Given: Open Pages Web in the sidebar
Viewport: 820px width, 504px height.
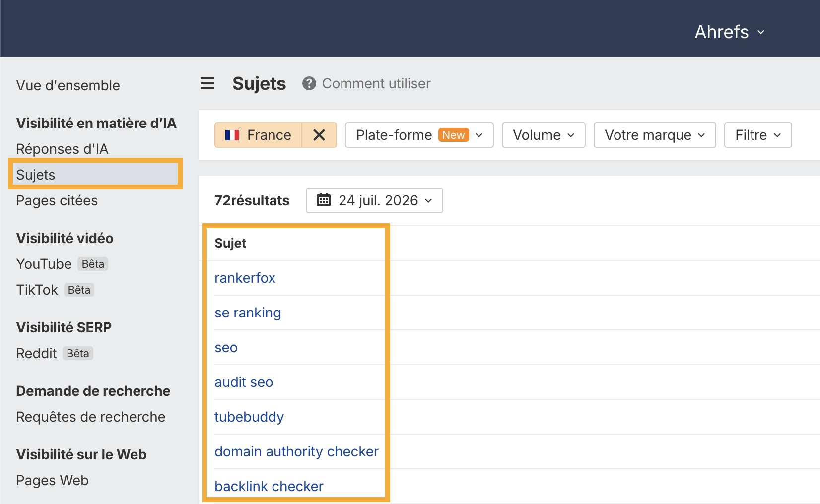Looking at the screenshot, I should (52, 480).
